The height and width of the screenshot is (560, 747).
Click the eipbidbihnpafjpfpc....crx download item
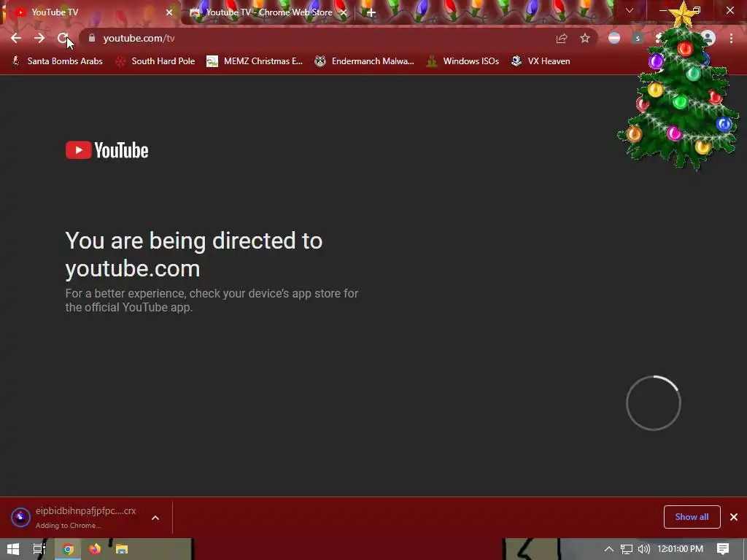click(x=74, y=517)
